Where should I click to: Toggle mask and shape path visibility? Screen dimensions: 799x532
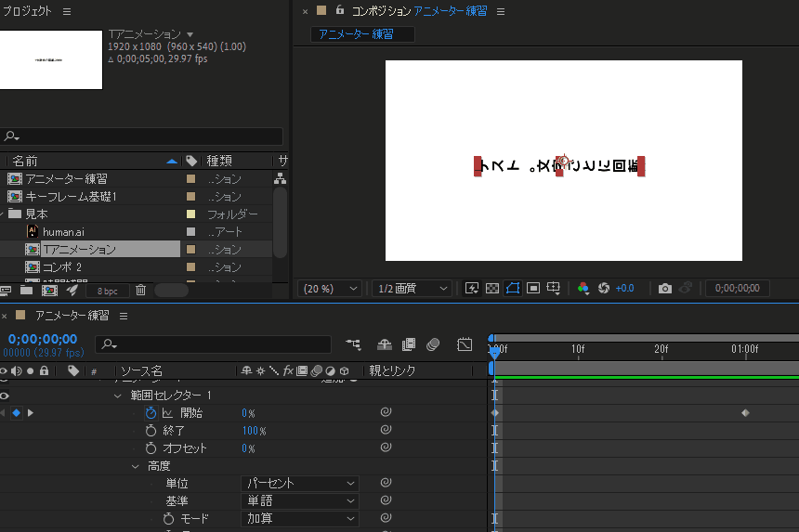[x=513, y=289]
